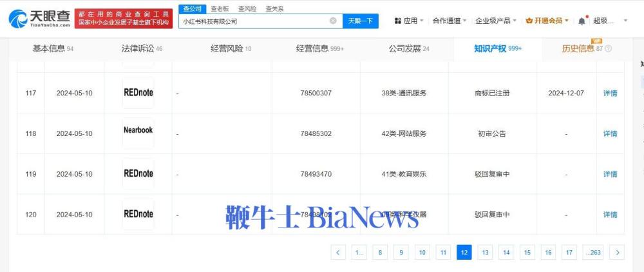This screenshot has width=644, height=272.
Task: Click the 商标已注册 status cell
Action: pos(492,93)
